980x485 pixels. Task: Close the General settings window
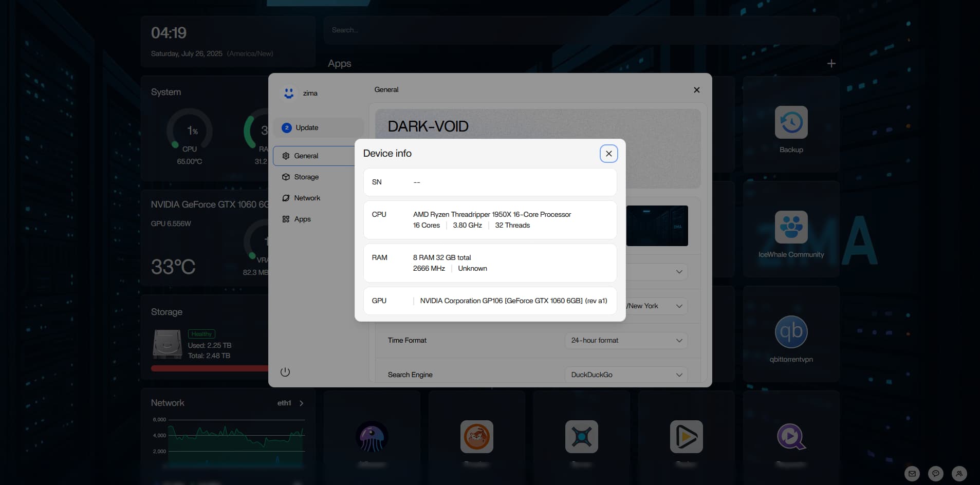(696, 90)
